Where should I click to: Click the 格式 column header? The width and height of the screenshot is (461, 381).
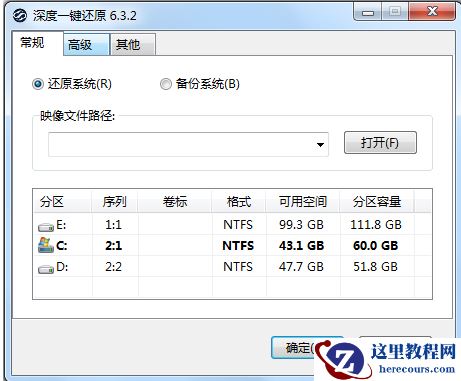coord(239,202)
